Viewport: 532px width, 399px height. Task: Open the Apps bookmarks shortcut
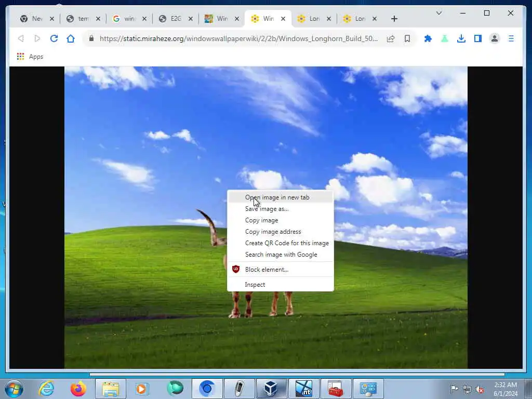click(30, 57)
